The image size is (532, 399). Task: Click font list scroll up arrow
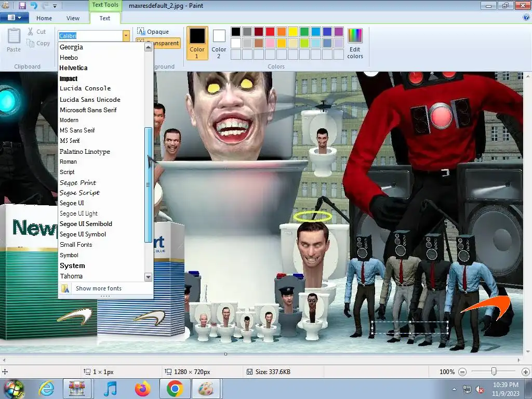tap(148, 47)
